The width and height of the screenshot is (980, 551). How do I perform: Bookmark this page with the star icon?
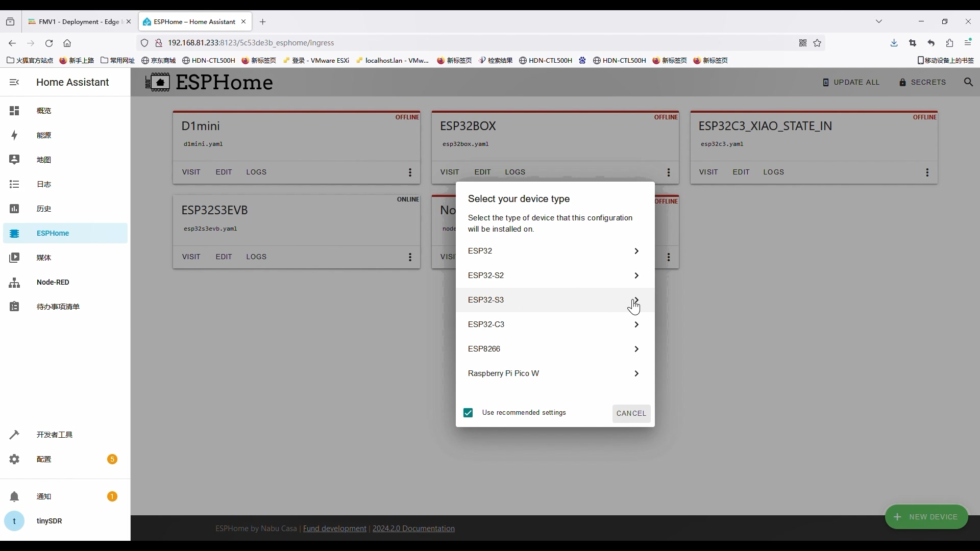[817, 43]
